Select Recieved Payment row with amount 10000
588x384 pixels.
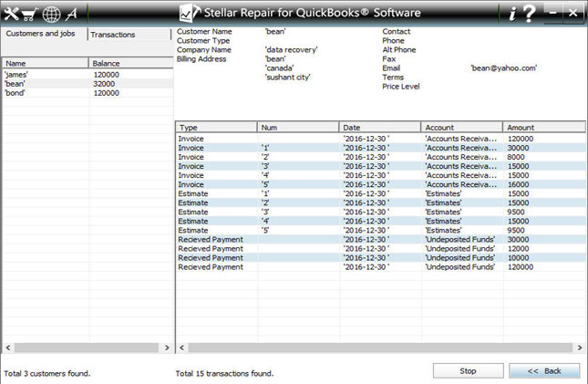pos(380,258)
